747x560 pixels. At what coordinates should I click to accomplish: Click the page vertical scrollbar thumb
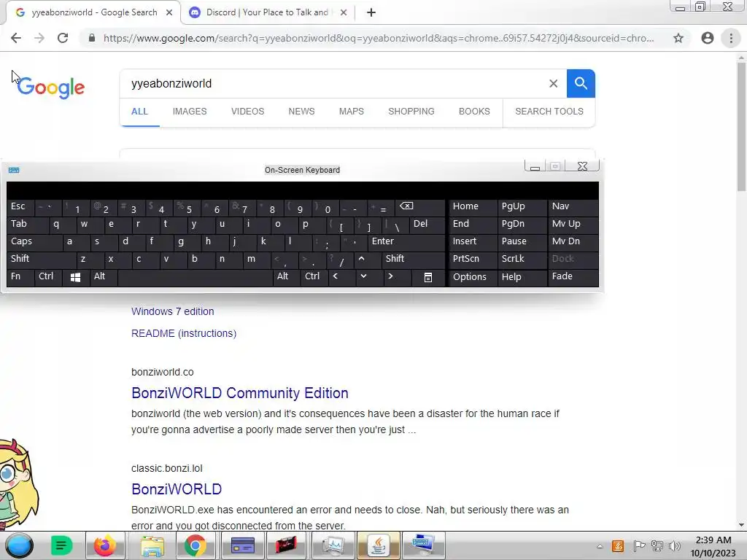(x=741, y=126)
